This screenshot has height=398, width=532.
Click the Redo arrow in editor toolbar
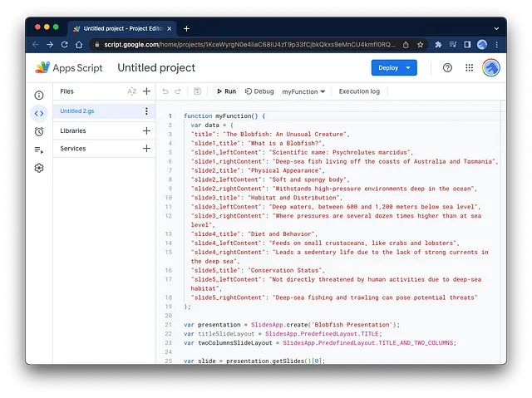click(x=178, y=91)
